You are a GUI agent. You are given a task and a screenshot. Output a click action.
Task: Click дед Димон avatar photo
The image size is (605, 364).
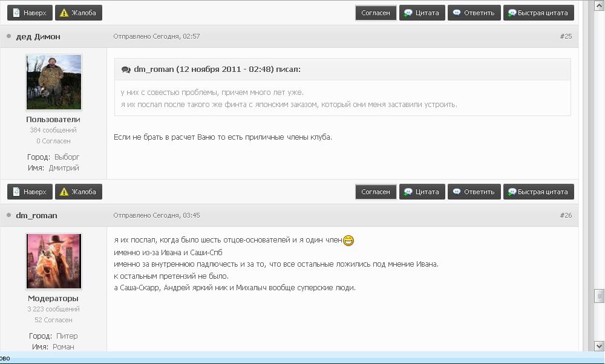54,82
